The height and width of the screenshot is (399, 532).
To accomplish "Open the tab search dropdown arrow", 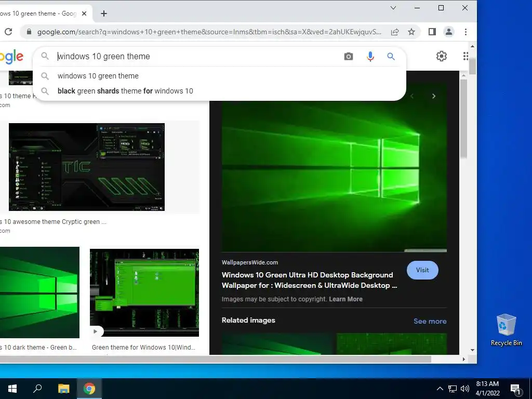I will click(393, 8).
